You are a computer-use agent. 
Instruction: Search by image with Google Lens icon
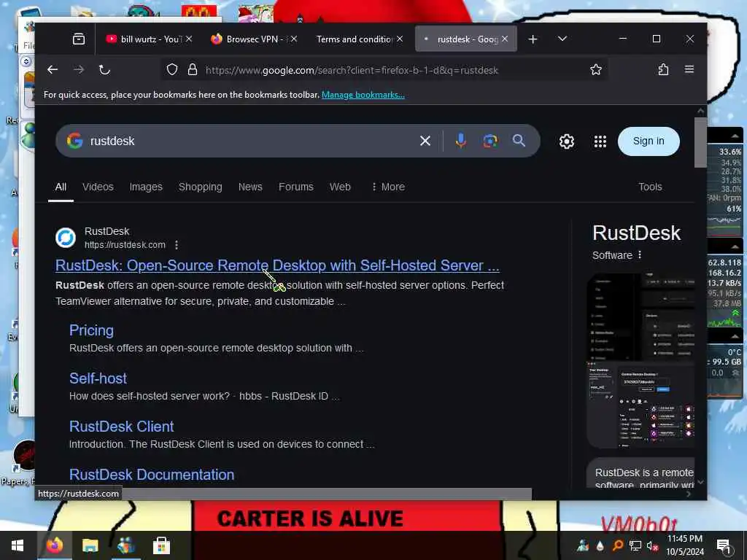tap(489, 141)
